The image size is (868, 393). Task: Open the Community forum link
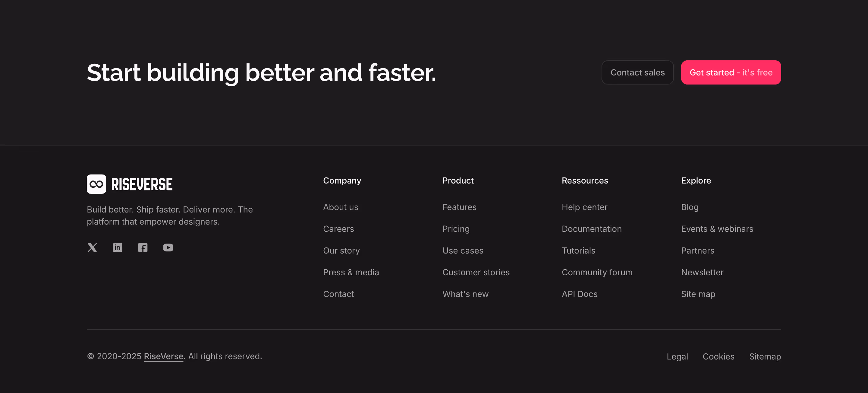pyautogui.click(x=597, y=272)
